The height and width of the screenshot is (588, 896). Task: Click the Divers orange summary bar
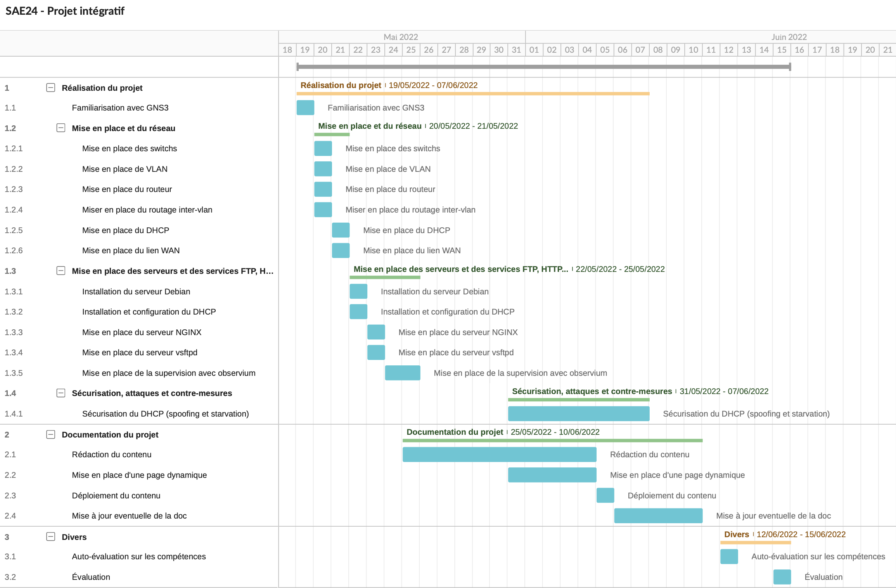[755, 543]
